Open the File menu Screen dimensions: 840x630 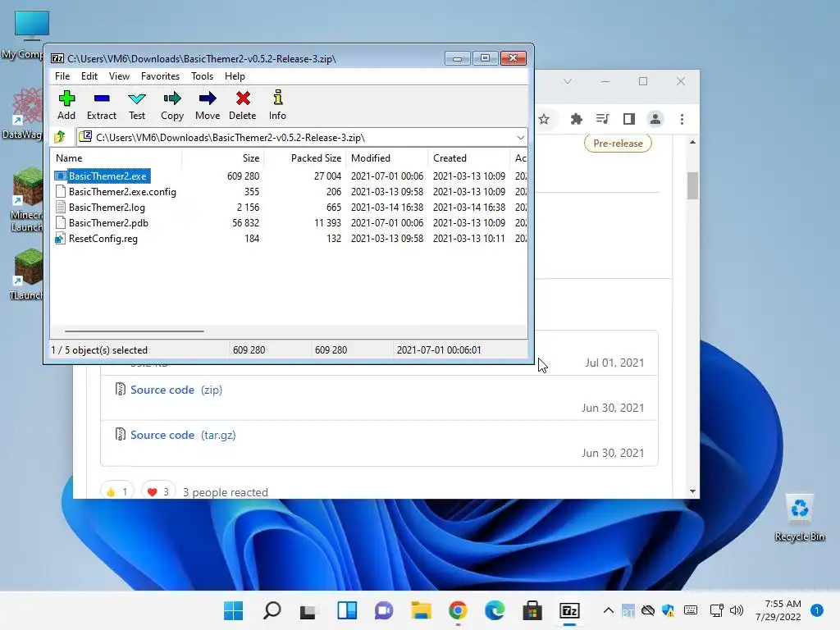[62, 76]
